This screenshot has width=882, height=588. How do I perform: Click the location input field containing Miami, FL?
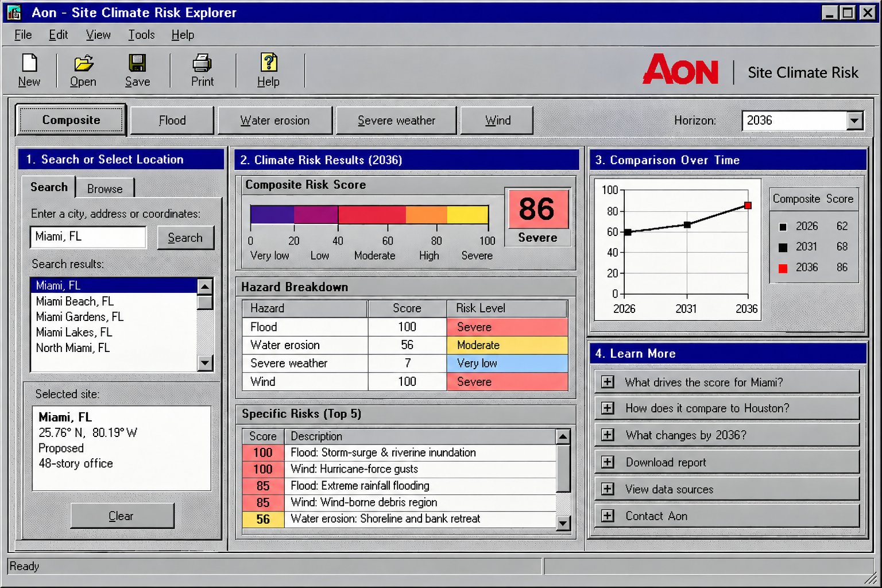coord(88,237)
